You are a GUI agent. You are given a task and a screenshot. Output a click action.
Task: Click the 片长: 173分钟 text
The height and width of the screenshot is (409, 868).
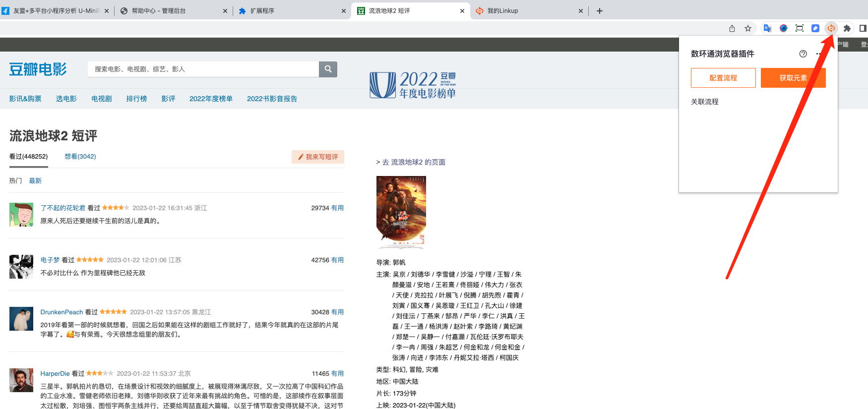click(396, 393)
